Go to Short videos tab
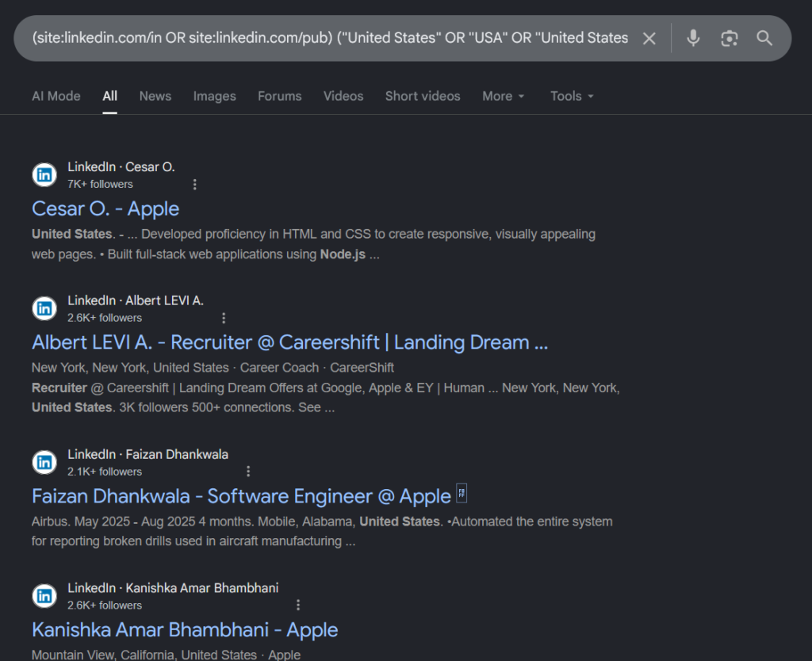 423,96
